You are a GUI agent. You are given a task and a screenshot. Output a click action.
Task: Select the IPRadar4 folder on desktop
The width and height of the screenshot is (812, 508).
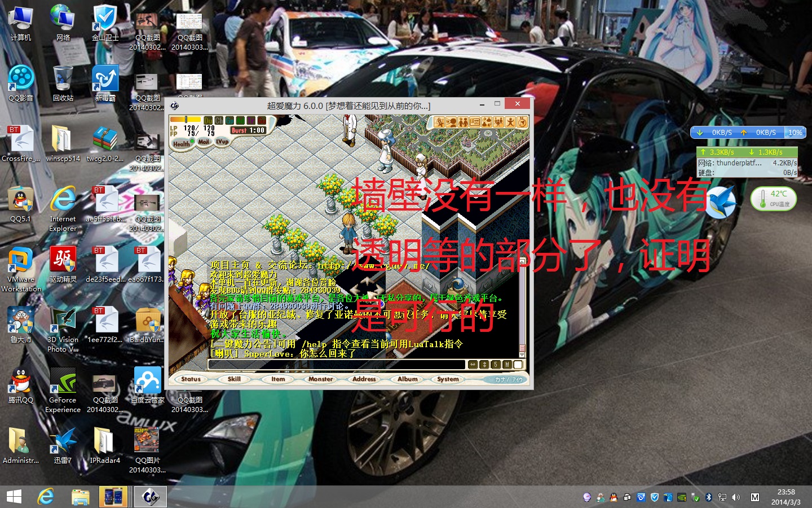[105, 446]
